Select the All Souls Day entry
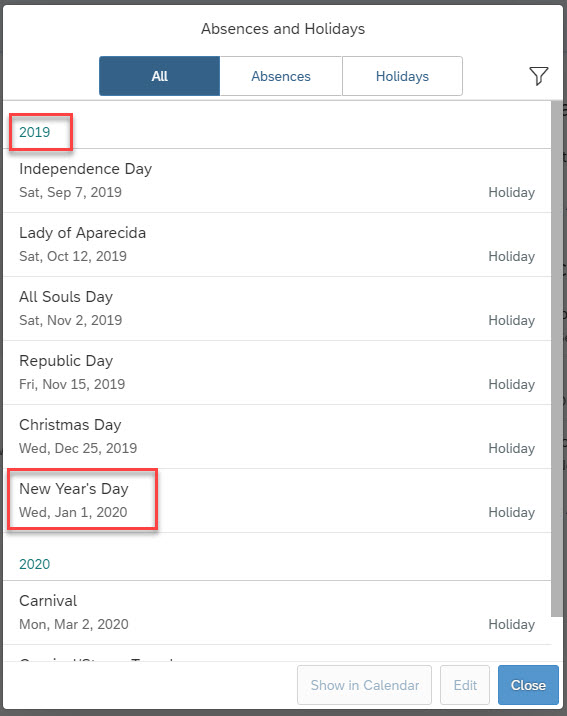Viewport: 567px width, 716px height. (x=277, y=308)
